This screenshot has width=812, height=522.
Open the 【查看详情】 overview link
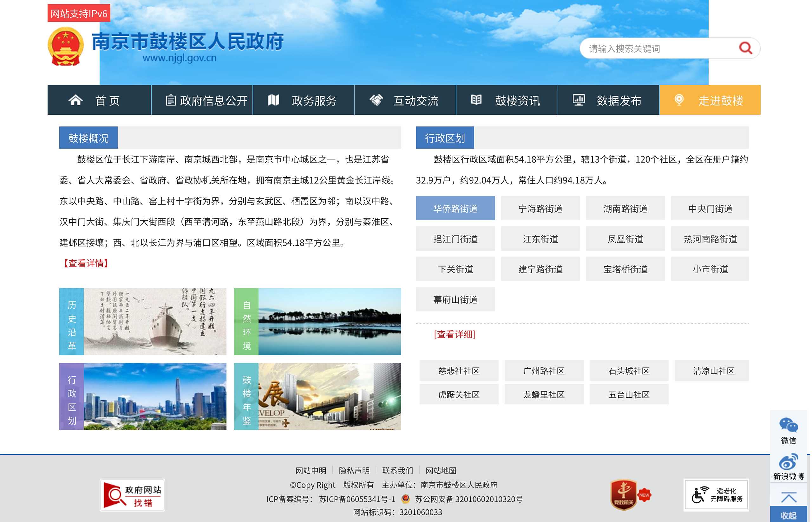86,264
